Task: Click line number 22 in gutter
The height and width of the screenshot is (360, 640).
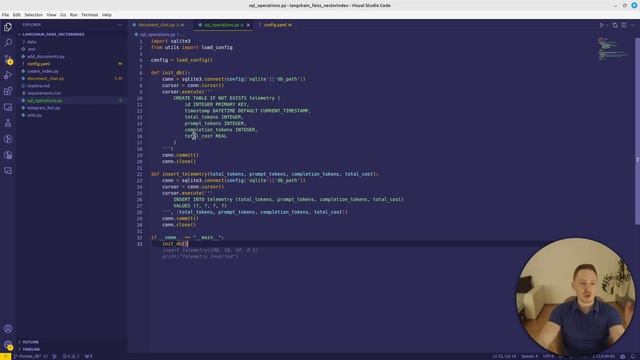Action: (140, 174)
